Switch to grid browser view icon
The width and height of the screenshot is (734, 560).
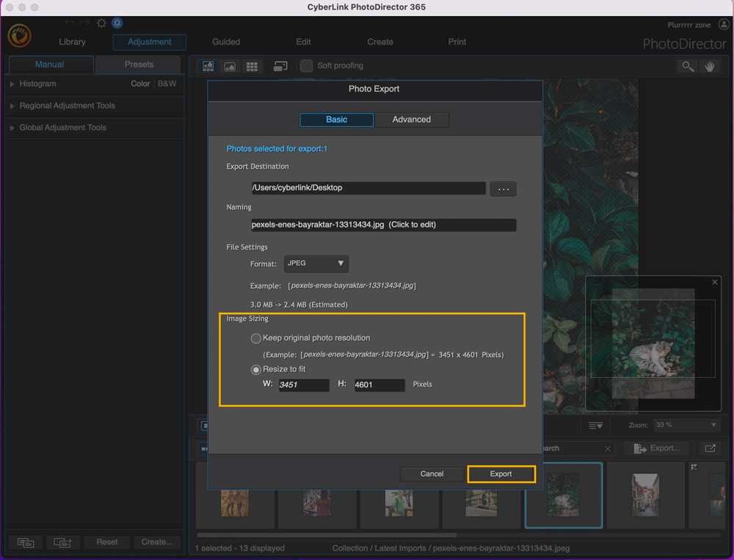(252, 66)
